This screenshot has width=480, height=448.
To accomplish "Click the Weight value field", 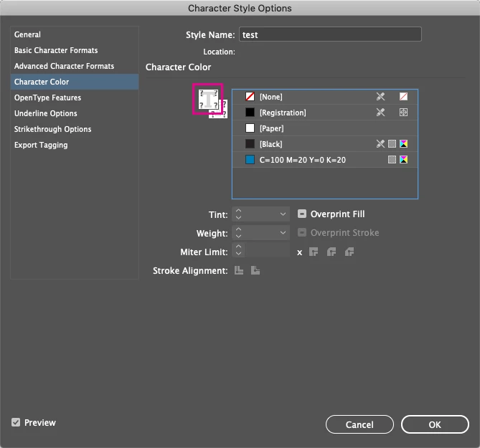I will click(261, 233).
